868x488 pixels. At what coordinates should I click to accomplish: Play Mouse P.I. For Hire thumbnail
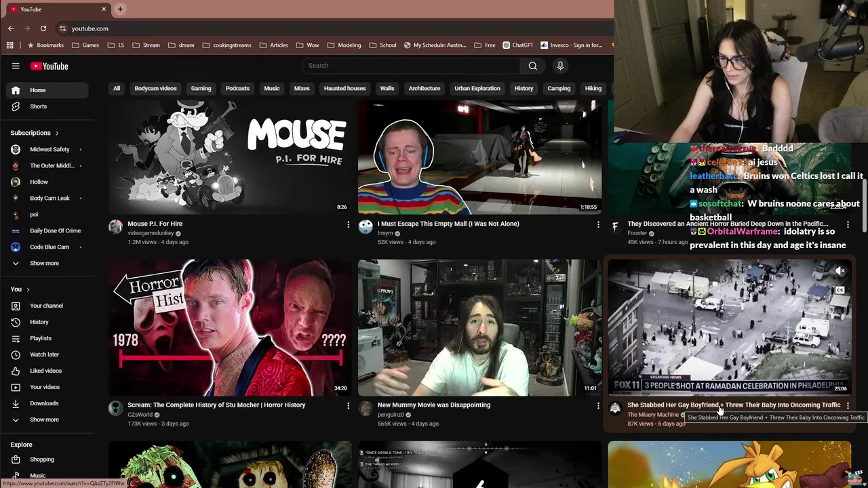(x=230, y=157)
